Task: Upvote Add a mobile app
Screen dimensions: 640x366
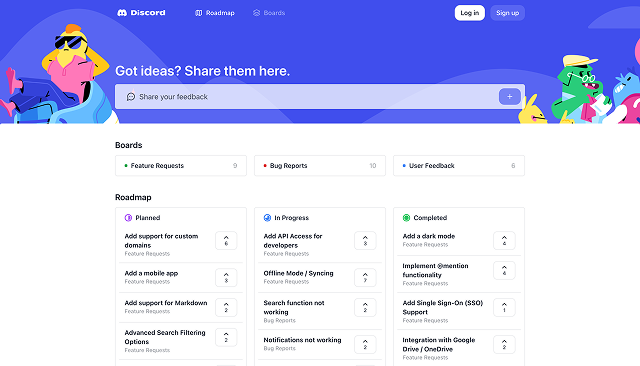Action: [x=226, y=277]
